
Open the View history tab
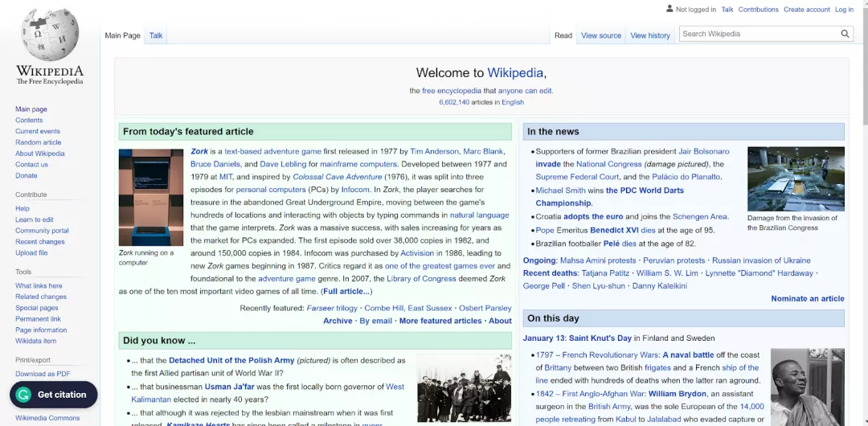tap(650, 35)
